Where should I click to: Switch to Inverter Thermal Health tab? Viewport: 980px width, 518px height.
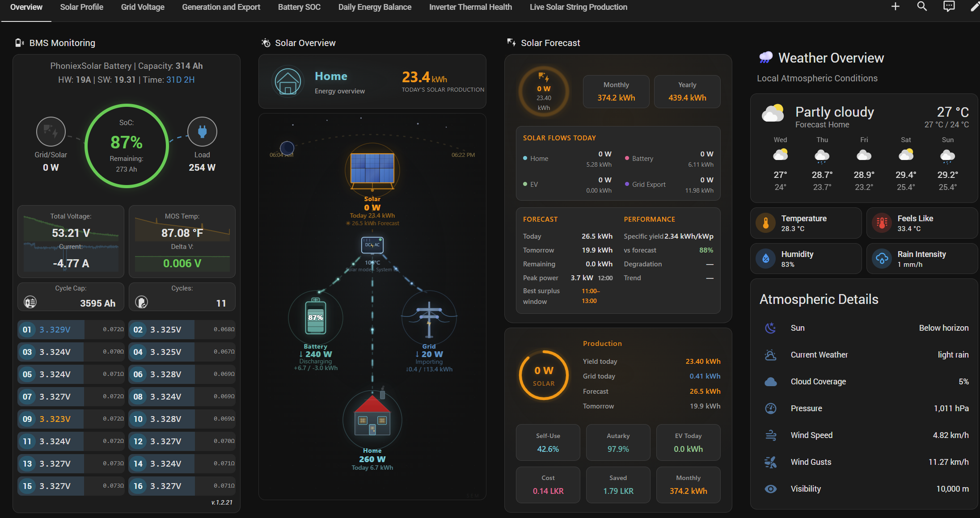[x=470, y=7]
